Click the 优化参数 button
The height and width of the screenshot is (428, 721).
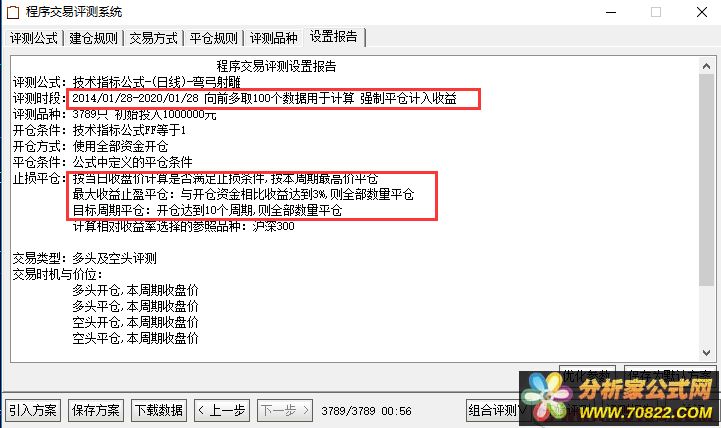[x=587, y=375]
